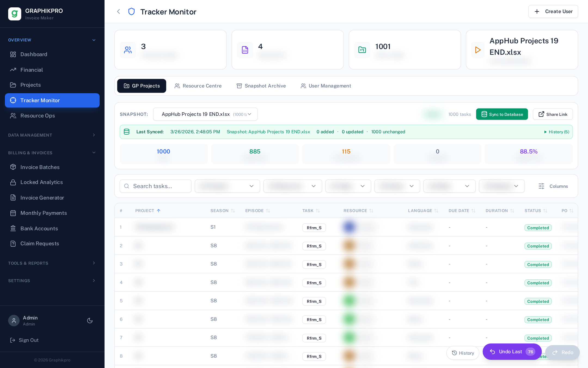Click the Search tasks field
The height and width of the screenshot is (368, 588).
155,186
